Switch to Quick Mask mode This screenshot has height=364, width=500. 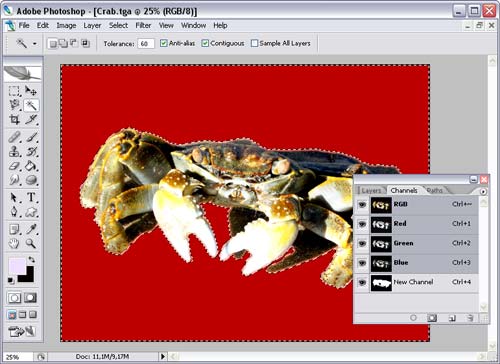point(30,298)
